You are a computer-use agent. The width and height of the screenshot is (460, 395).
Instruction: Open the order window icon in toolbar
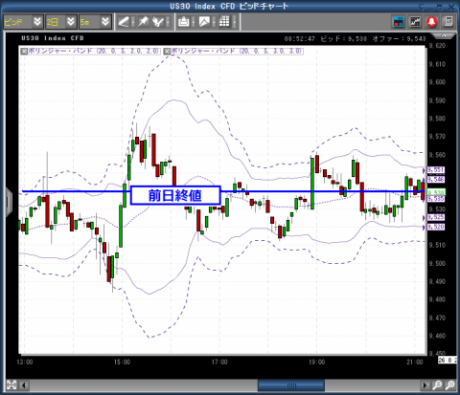pyautogui.click(x=399, y=22)
